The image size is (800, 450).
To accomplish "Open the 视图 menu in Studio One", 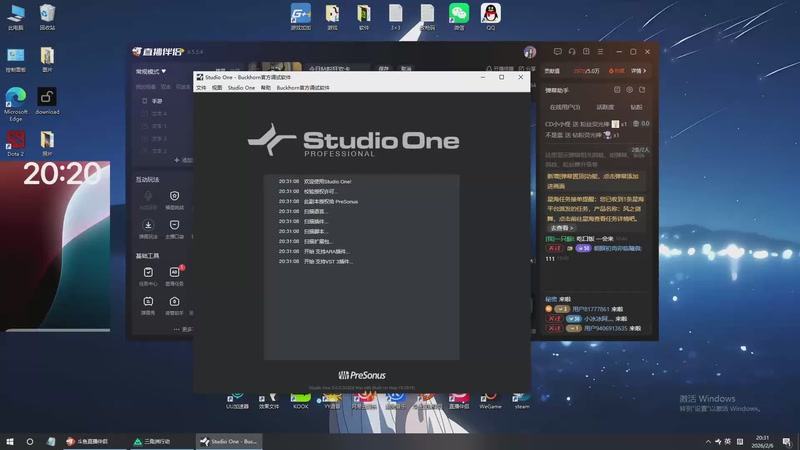I will (217, 88).
